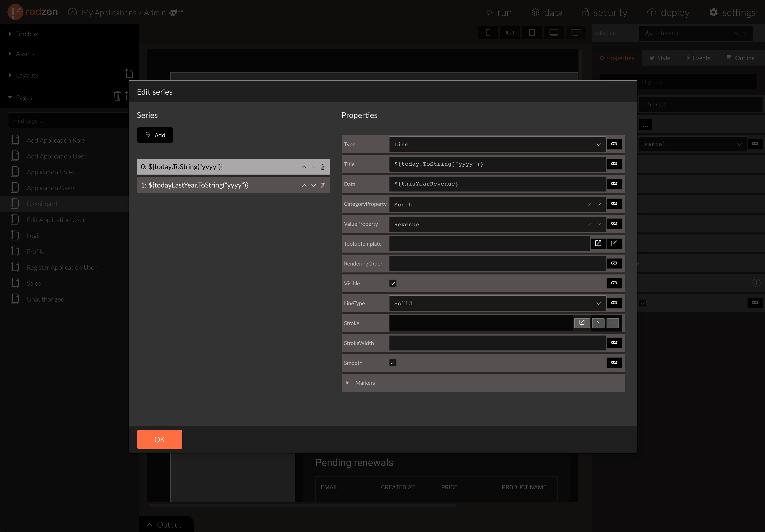765x532 pixels.
Task: Click the bind icon for CategoryProperty
Action: click(614, 204)
